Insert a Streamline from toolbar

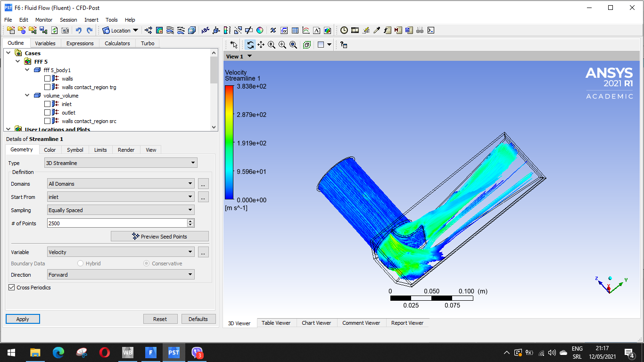[170, 30]
